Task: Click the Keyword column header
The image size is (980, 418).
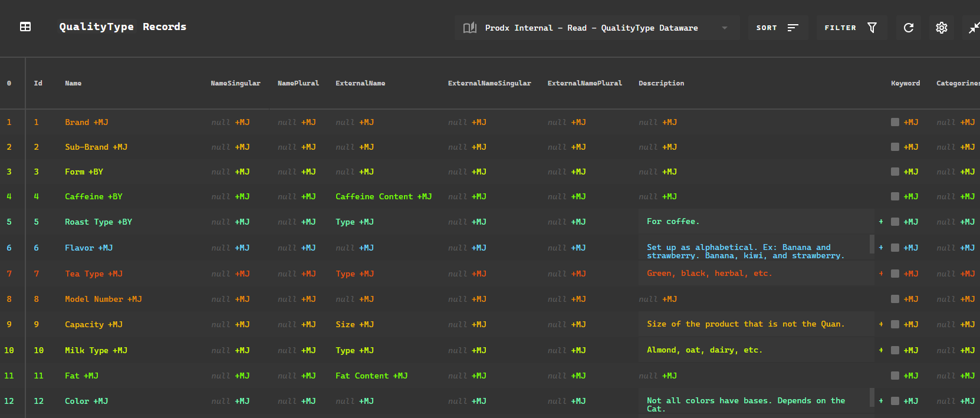Action: (905, 83)
